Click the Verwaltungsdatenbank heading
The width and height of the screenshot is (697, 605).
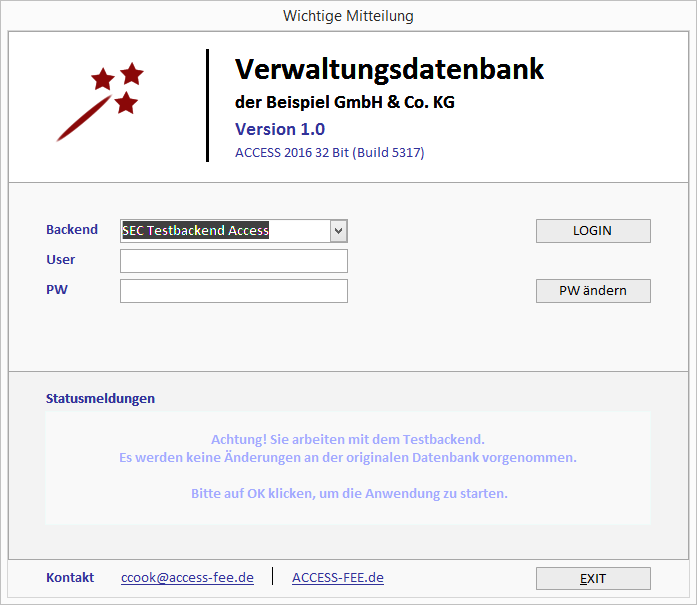pyautogui.click(x=389, y=69)
